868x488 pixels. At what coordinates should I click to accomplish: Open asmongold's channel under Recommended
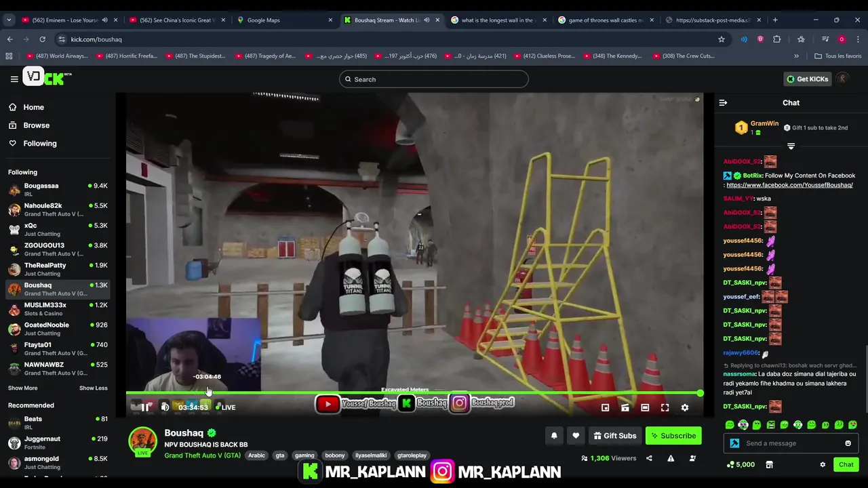[58, 462]
